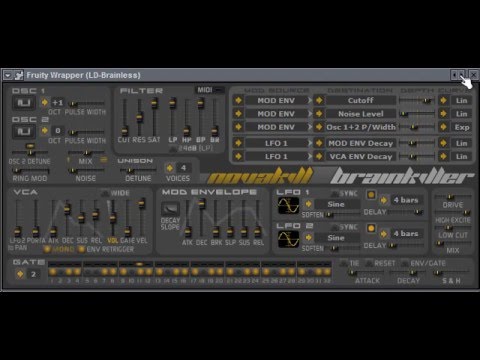
Task: Adjust the filter RES slider
Action: point(140,117)
